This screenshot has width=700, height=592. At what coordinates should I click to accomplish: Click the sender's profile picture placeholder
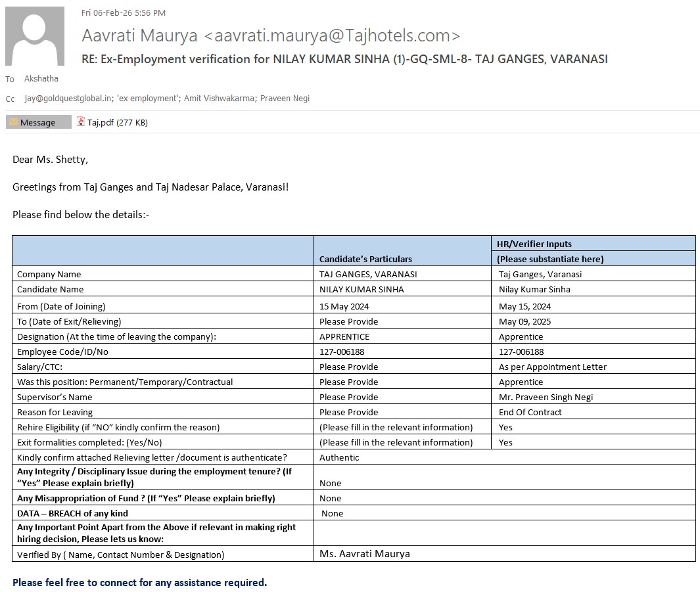click(x=34, y=36)
